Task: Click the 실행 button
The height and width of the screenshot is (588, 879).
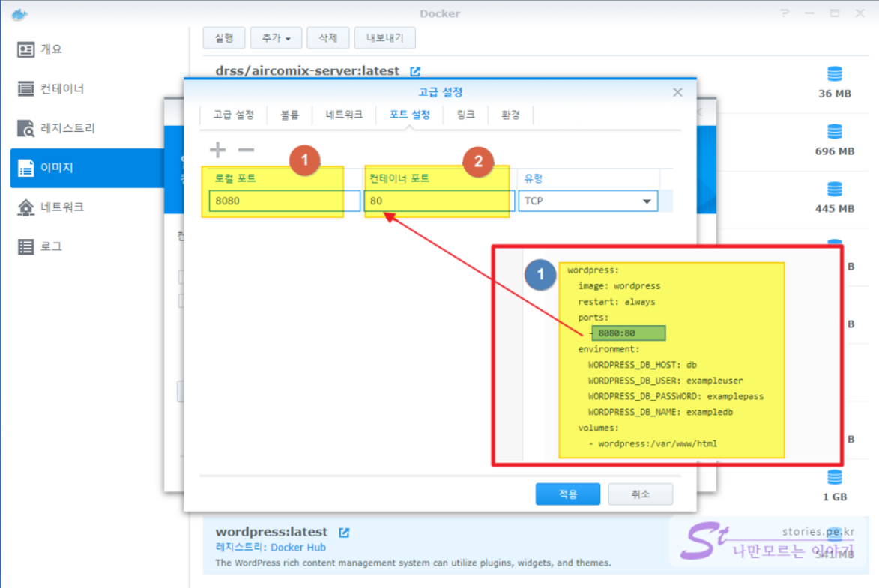Action: [223, 37]
